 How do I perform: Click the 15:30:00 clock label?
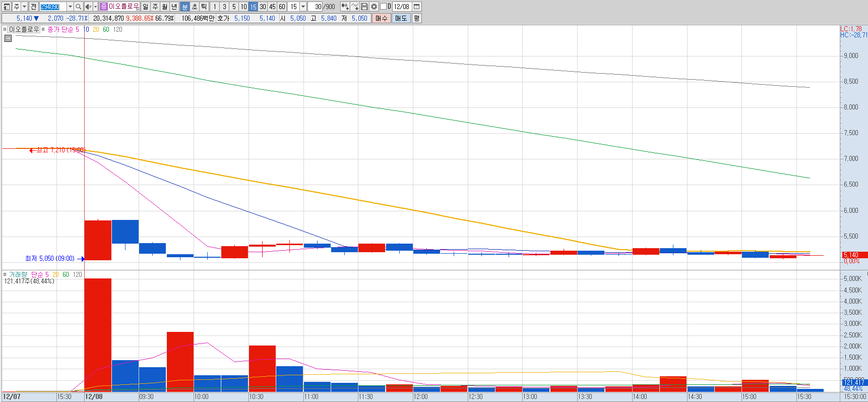855,397
